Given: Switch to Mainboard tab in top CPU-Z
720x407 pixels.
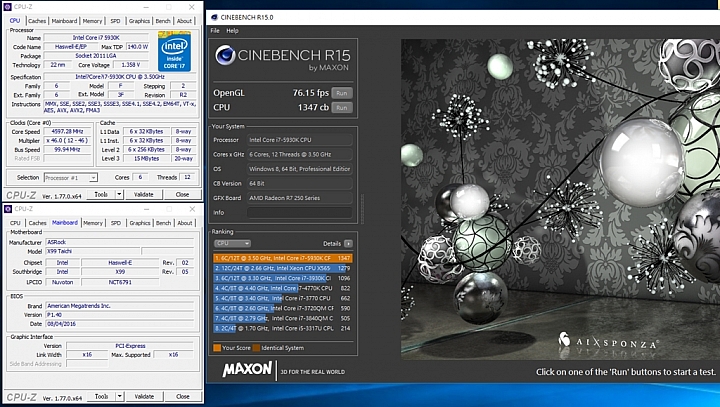Looking at the screenshot, I should [64, 21].
